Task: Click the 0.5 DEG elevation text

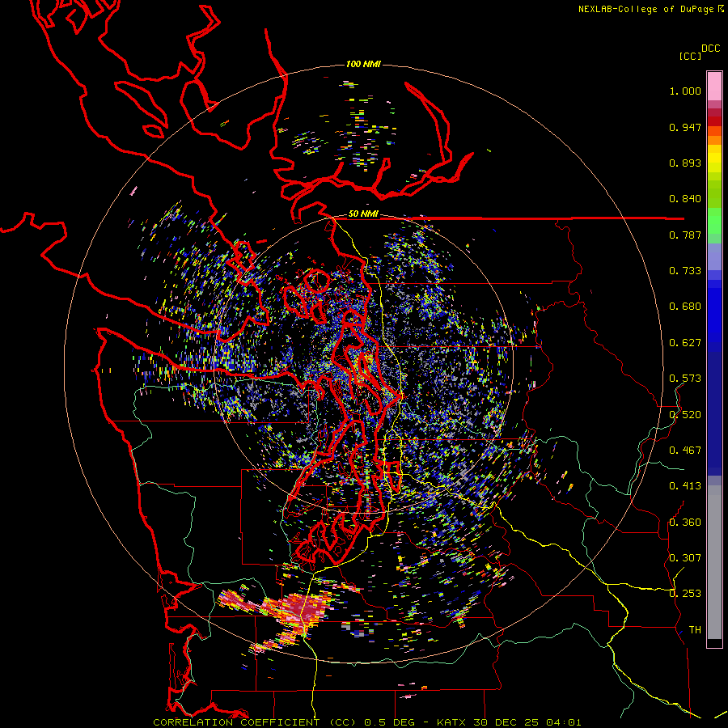Action: [x=389, y=722]
